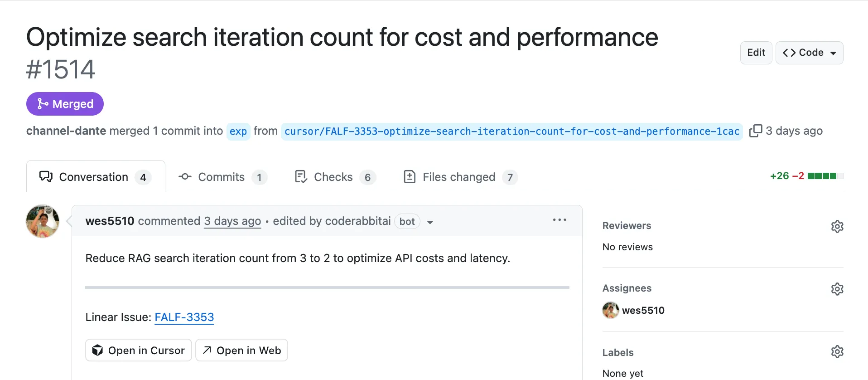Click wes5510 assignee avatar in sidebar
Screen dimensions: 868x380
point(610,310)
